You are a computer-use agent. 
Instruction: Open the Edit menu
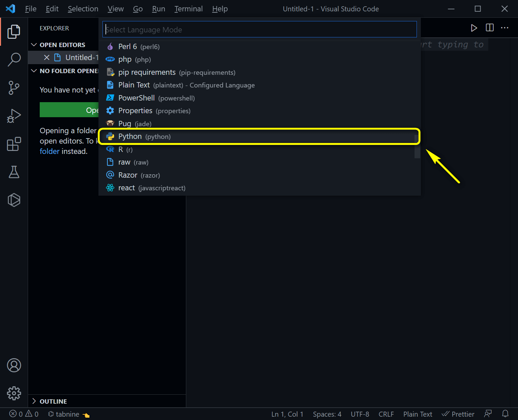point(52,9)
